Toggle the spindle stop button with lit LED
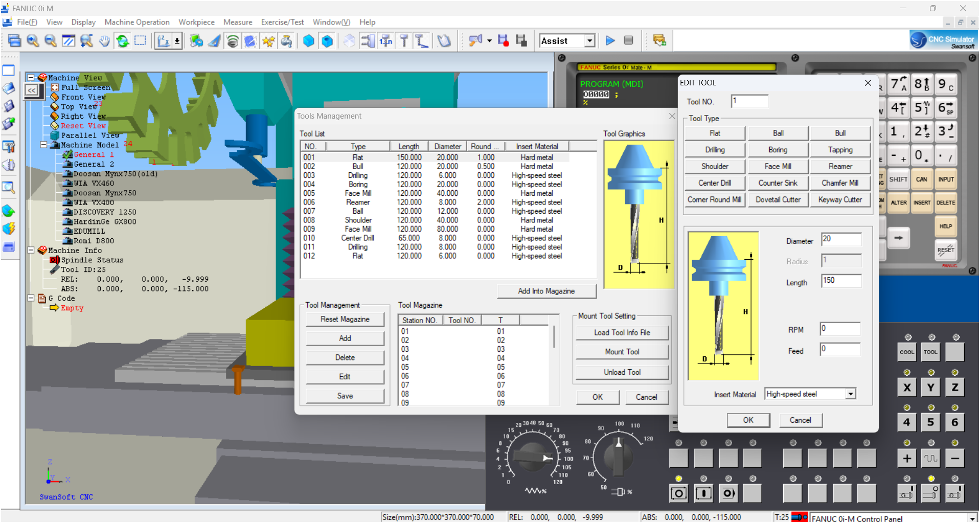This screenshot has height=523, width=980. point(930,493)
